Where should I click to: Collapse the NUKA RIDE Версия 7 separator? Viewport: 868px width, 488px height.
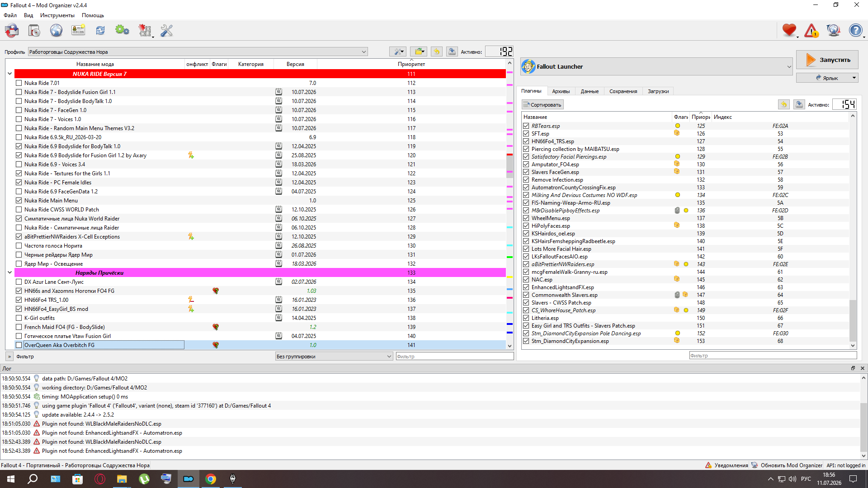9,74
